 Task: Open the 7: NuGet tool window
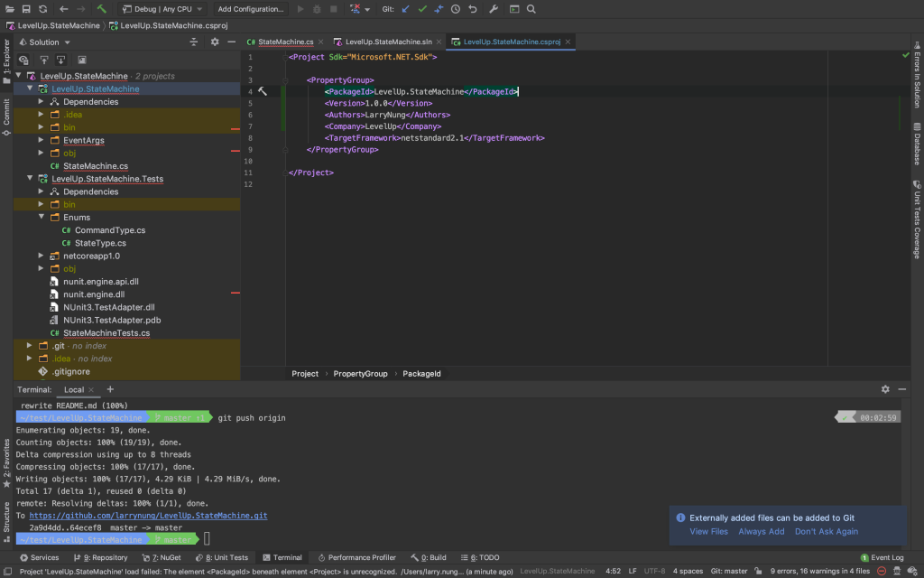[162, 557]
